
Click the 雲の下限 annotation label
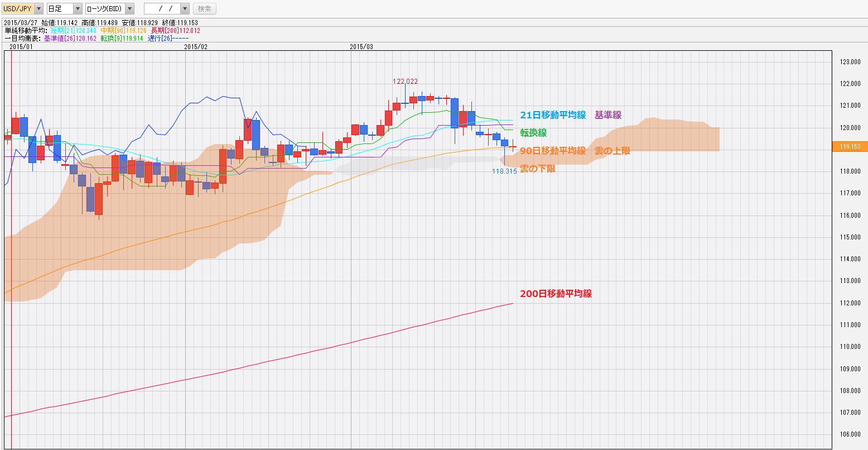[x=538, y=169]
